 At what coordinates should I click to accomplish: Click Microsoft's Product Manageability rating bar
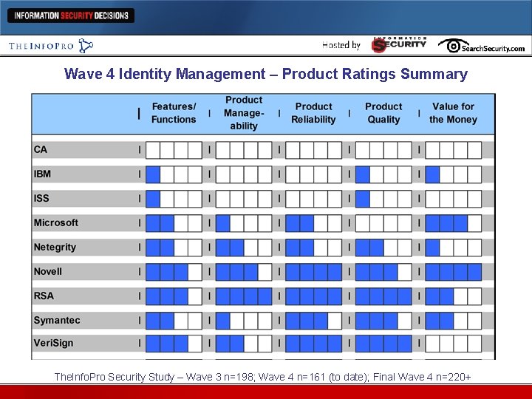point(244,224)
